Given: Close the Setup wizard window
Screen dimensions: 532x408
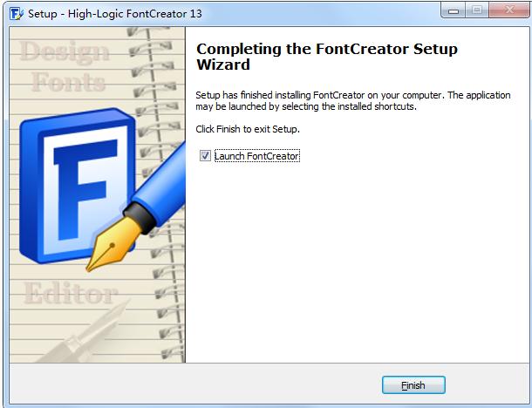Looking at the screenshot, I should [509, 10].
